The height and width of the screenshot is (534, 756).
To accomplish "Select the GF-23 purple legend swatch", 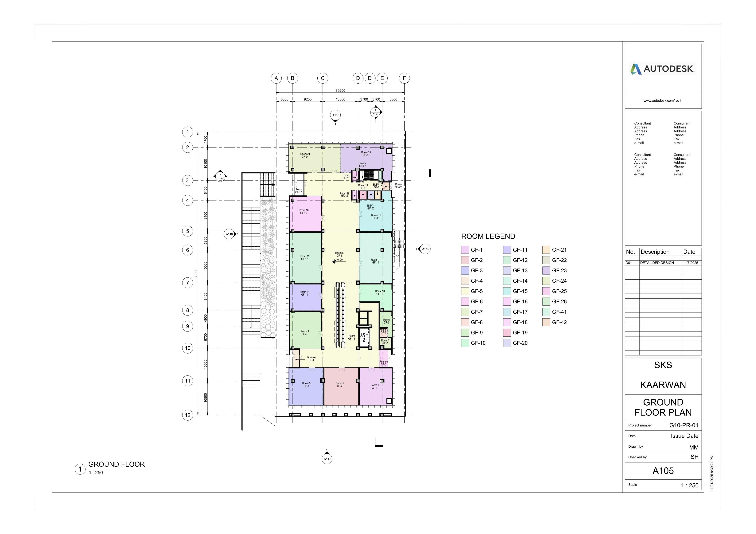I will coord(546,271).
